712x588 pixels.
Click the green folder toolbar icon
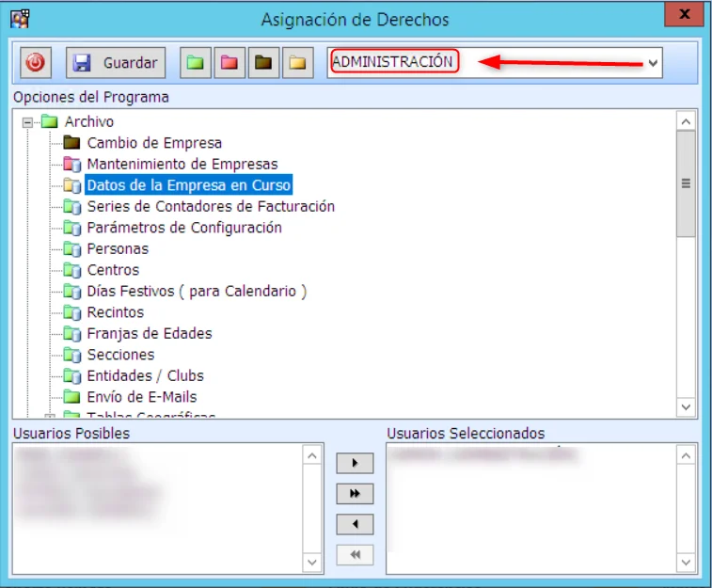[x=196, y=63]
